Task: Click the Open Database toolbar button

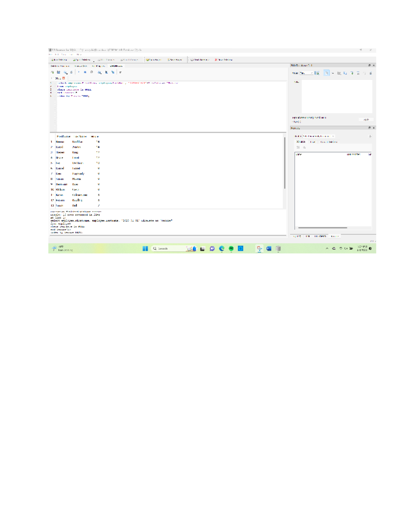Action: [x=82, y=60]
